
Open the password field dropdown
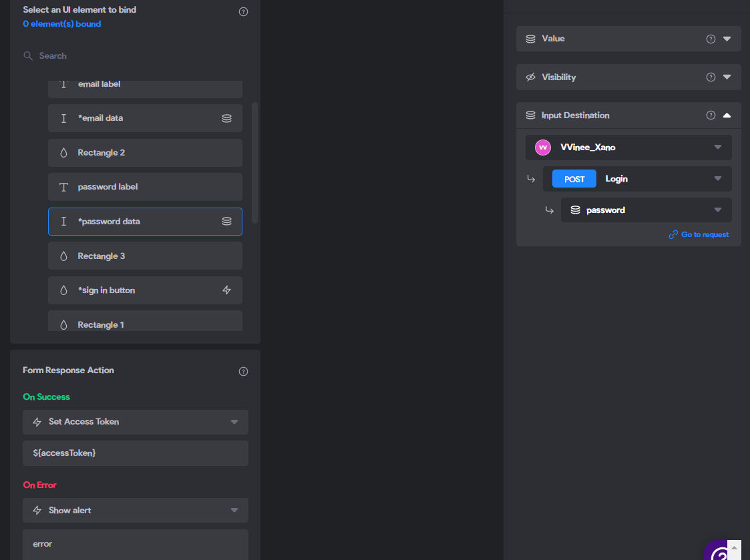(x=646, y=210)
